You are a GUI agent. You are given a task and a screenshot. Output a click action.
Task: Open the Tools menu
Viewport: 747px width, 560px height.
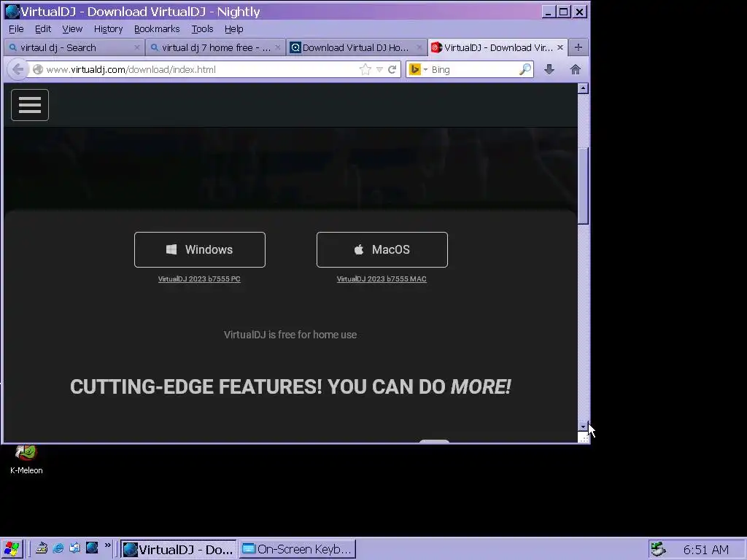tap(202, 29)
